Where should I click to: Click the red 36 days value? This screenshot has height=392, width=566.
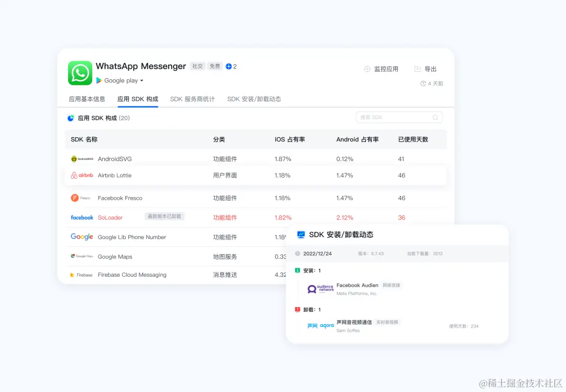[402, 217]
